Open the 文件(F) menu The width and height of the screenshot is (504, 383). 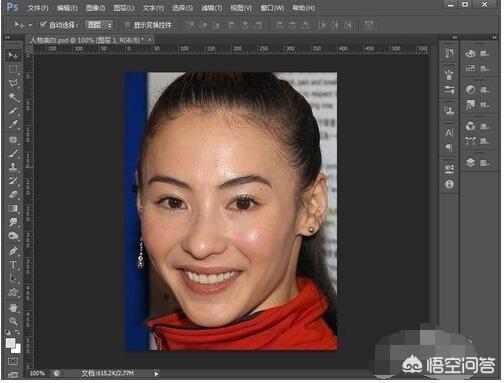(38, 8)
